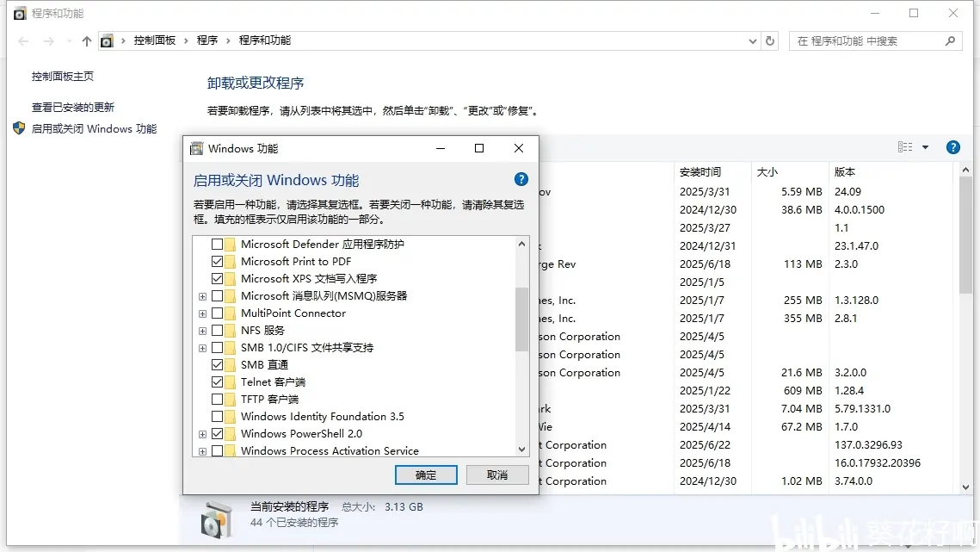
Task: Confirm changes with the 确定 button
Action: click(426, 474)
